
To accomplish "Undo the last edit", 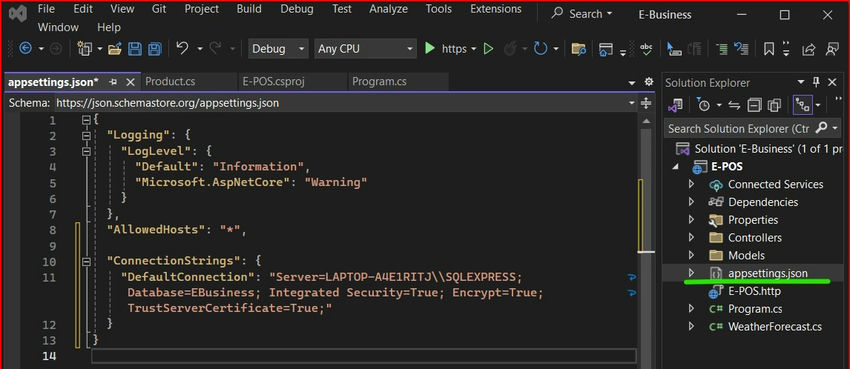I will (x=183, y=49).
